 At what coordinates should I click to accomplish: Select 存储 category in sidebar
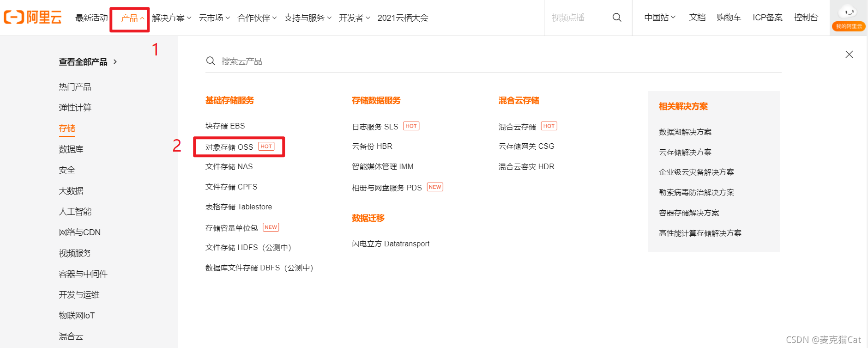[67, 128]
